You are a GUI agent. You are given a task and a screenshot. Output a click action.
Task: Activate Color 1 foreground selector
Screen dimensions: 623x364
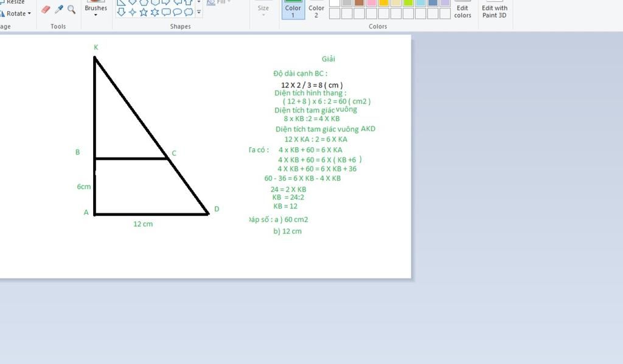click(293, 10)
